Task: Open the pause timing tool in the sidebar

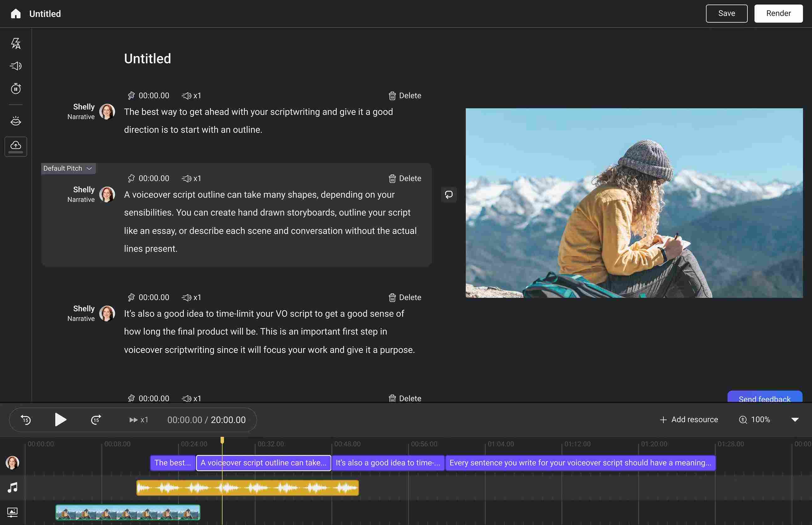Action: tap(15, 89)
